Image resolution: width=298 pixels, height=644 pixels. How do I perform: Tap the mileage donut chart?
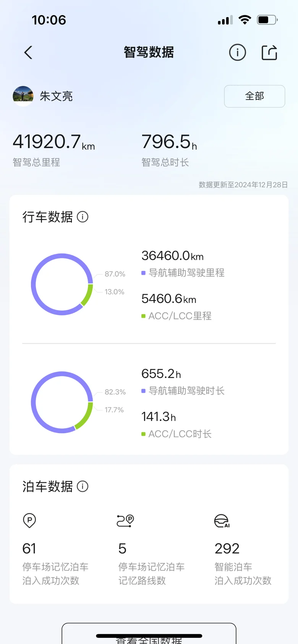(x=62, y=284)
